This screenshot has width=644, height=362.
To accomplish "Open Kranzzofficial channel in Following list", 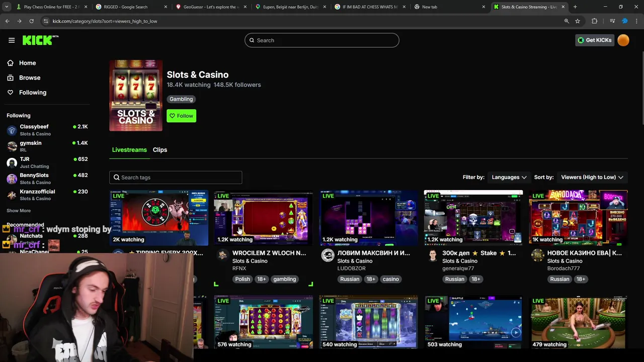I will pyautogui.click(x=47, y=194).
